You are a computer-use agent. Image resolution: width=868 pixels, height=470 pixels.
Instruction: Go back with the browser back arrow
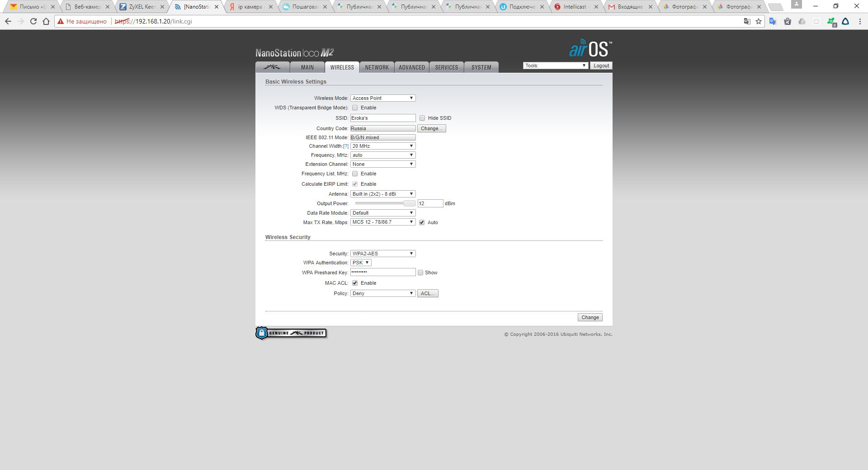click(8, 21)
